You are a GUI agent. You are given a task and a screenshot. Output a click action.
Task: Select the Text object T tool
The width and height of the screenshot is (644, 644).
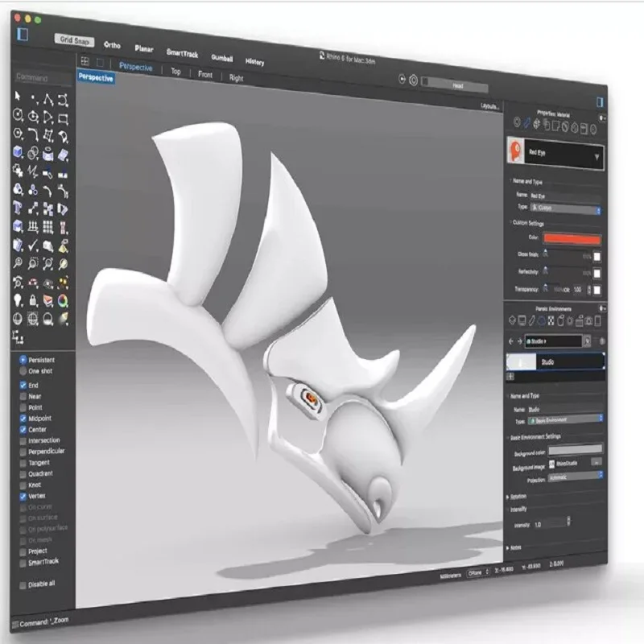(17, 208)
